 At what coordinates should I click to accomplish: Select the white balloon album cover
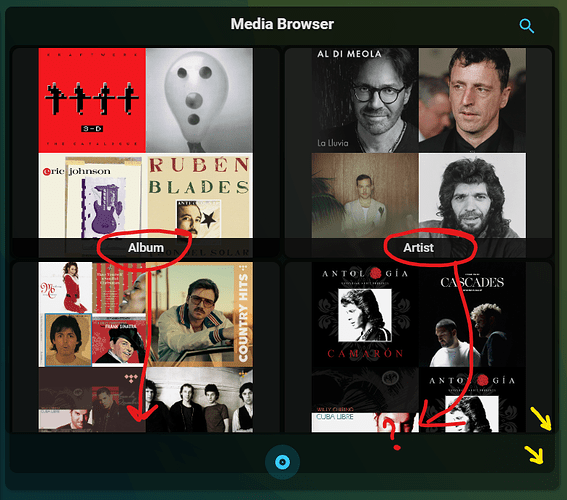(x=199, y=100)
